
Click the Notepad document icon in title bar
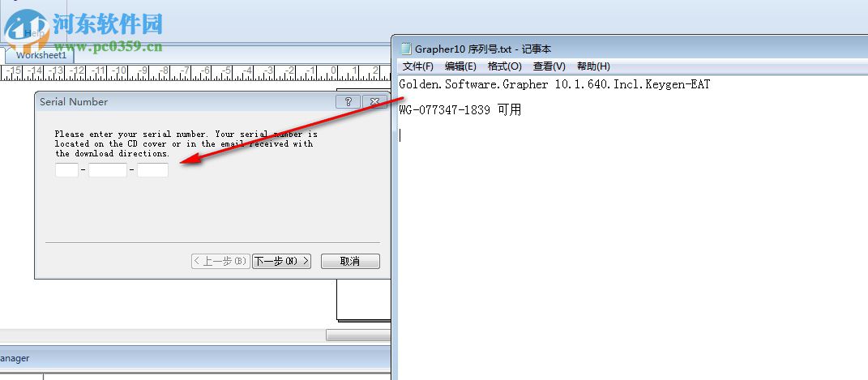[406, 49]
